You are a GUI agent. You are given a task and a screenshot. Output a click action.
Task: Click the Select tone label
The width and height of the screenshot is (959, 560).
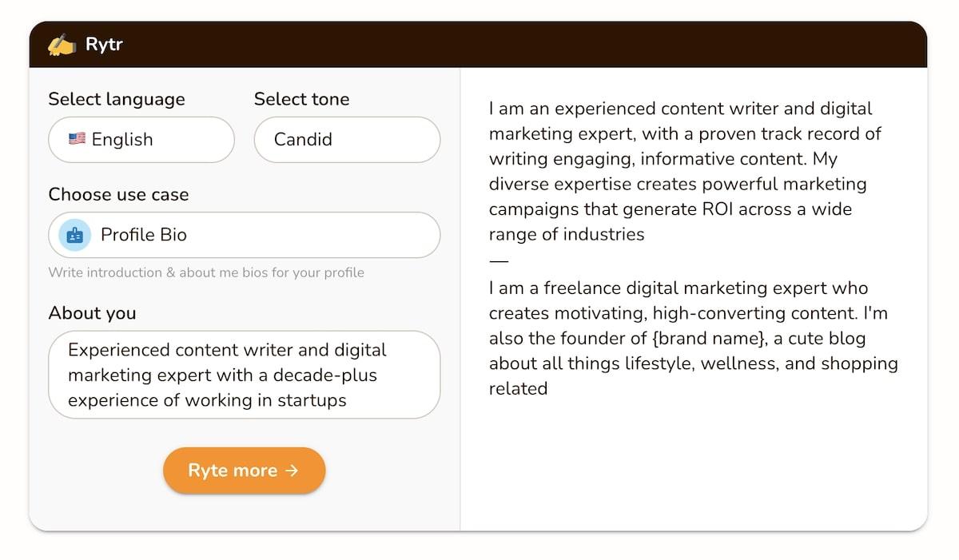(301, 99)
